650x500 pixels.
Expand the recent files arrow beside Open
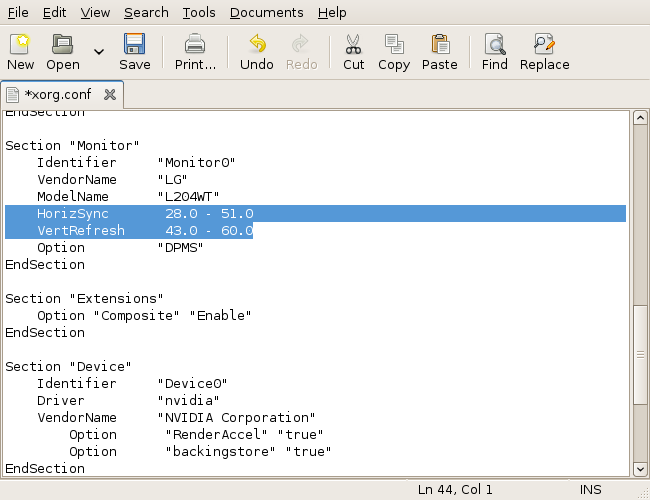[x=99, y=52]
